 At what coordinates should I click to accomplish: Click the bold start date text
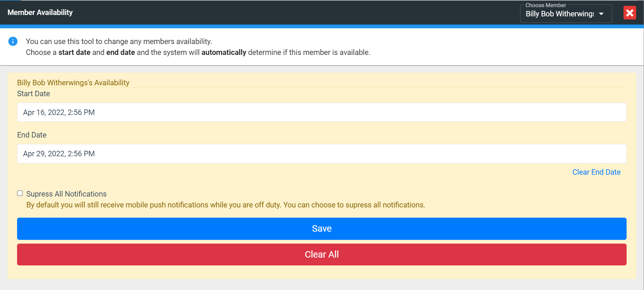click(74, 53)
